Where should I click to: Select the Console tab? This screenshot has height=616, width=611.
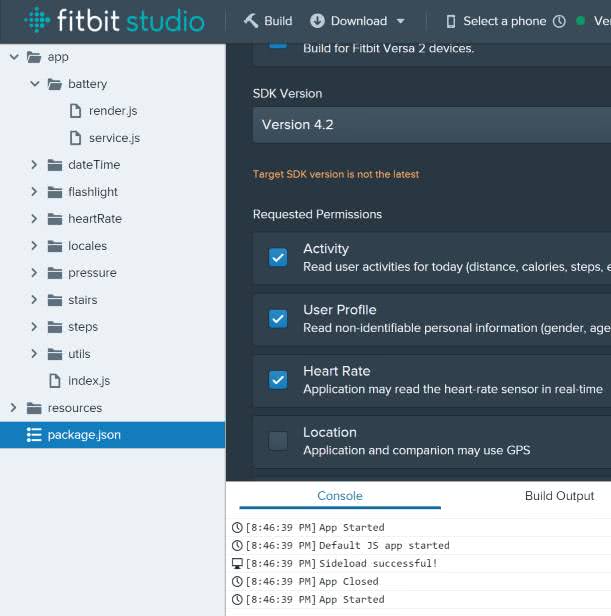(339, 496)
